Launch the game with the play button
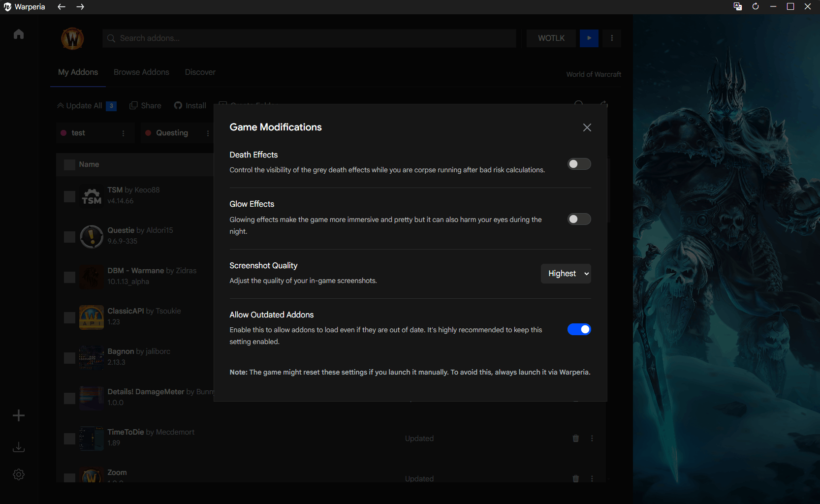 coord(589,38)
